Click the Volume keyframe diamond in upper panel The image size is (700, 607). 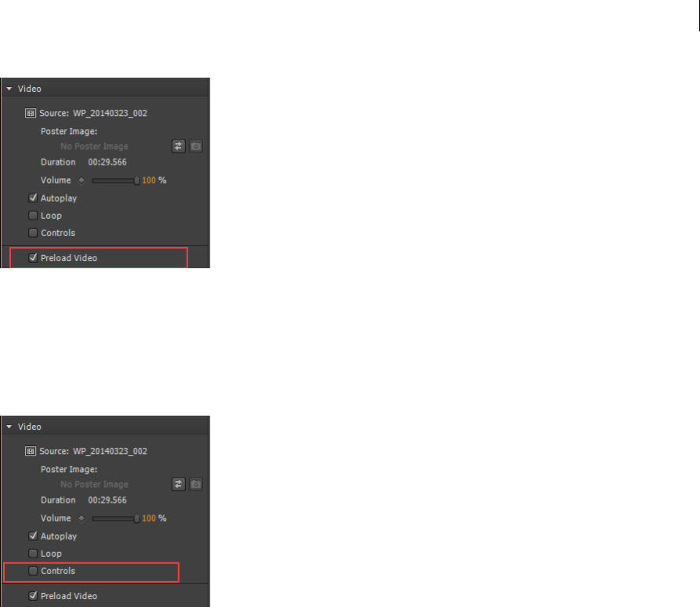point(82,180)
